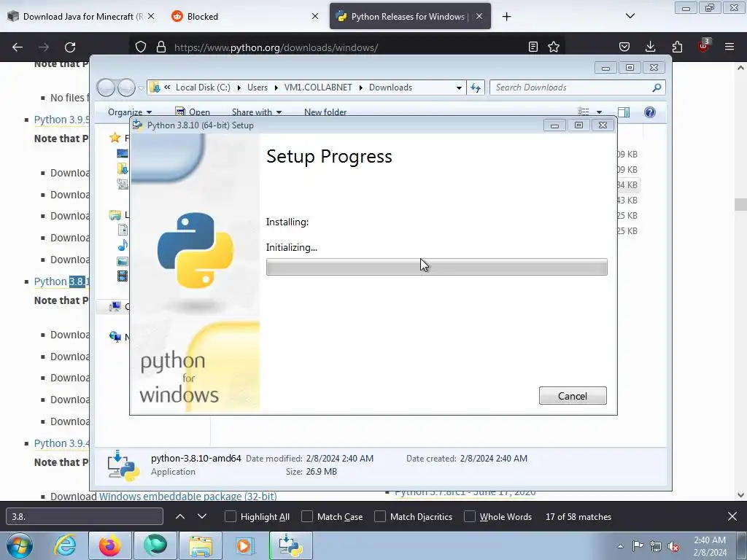Open Organize menu in Explorer
Screen dimensions: 747x560
tap(130, 112)
